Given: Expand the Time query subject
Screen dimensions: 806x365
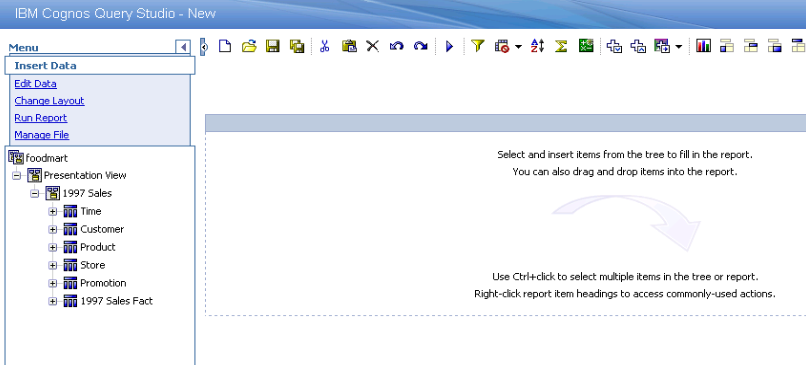Looking at the screenshot, I should (x=52, y=211).
